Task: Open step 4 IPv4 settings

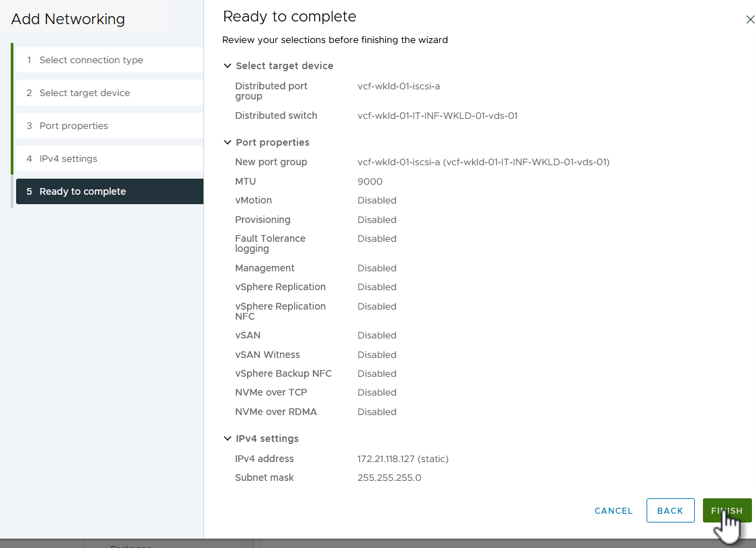Action: [x=68, y=158]
